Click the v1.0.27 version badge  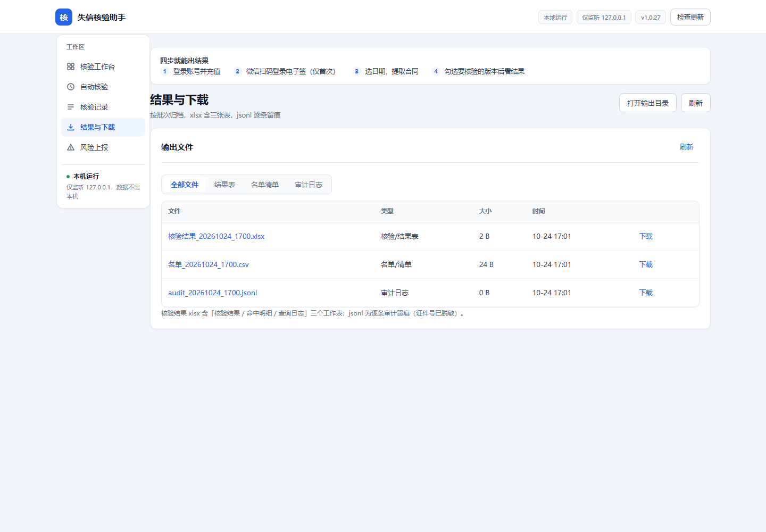tap(651, 17)
